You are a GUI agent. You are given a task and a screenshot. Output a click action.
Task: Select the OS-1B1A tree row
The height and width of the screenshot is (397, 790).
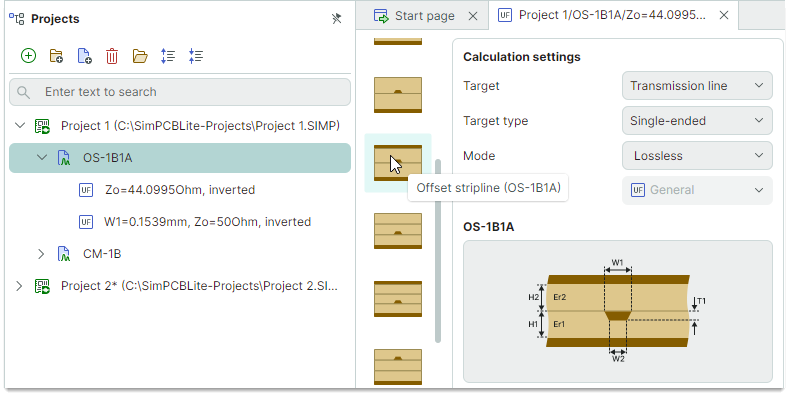(180, 158)
